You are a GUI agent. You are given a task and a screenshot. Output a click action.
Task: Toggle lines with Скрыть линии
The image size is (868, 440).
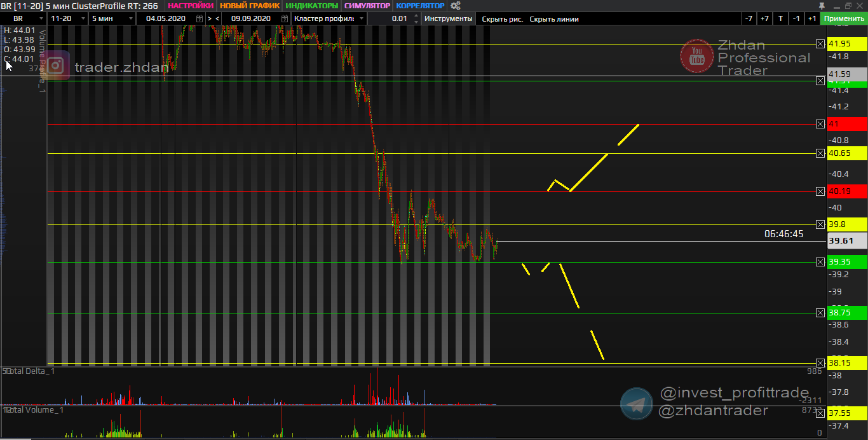point(554,19)
